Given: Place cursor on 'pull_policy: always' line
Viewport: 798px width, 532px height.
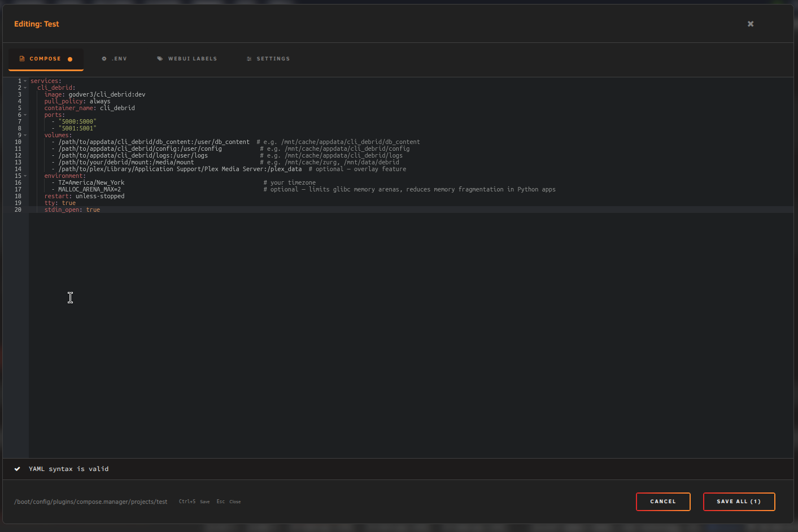Looking at the screenshot, I should [x=77, y=102].
